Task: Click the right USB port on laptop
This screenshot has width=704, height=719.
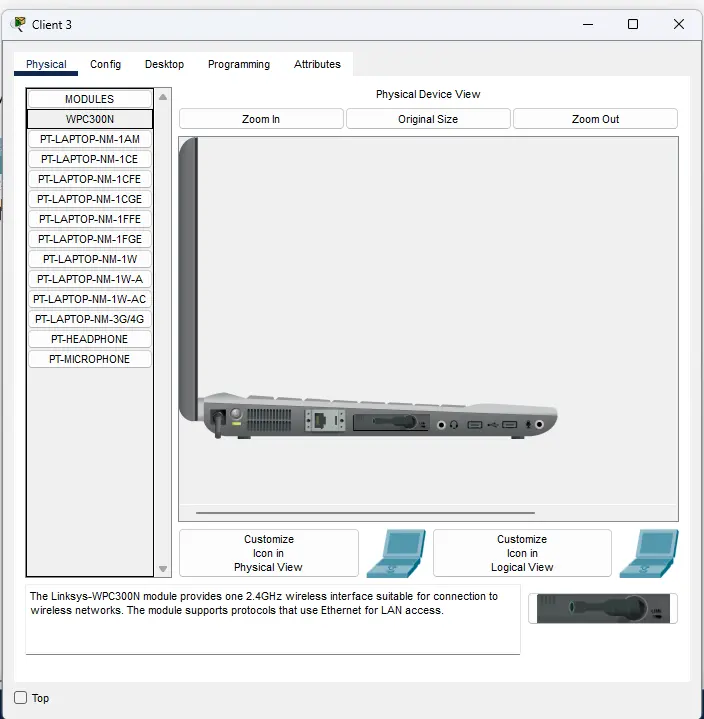Action: tap(510, 425)
